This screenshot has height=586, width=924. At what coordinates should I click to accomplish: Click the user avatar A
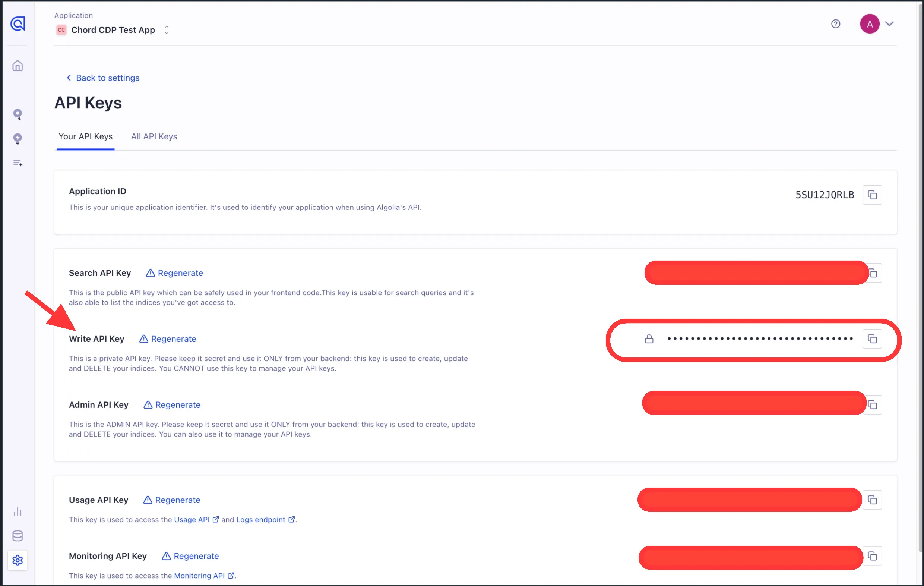870,24
